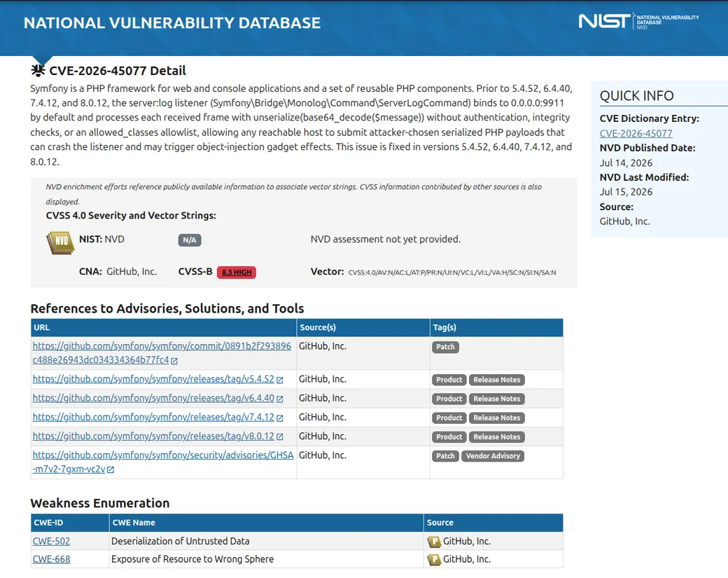This screenshot has height=578, width=728.
Task: Click the Tag(s) column header
Action: tap(496, 328)
